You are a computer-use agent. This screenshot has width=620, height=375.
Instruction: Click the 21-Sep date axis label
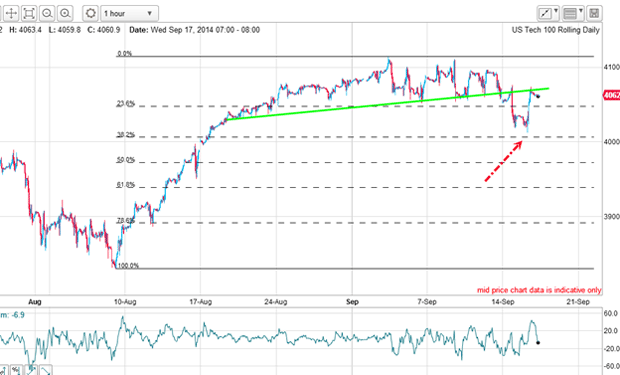(578, 302)
